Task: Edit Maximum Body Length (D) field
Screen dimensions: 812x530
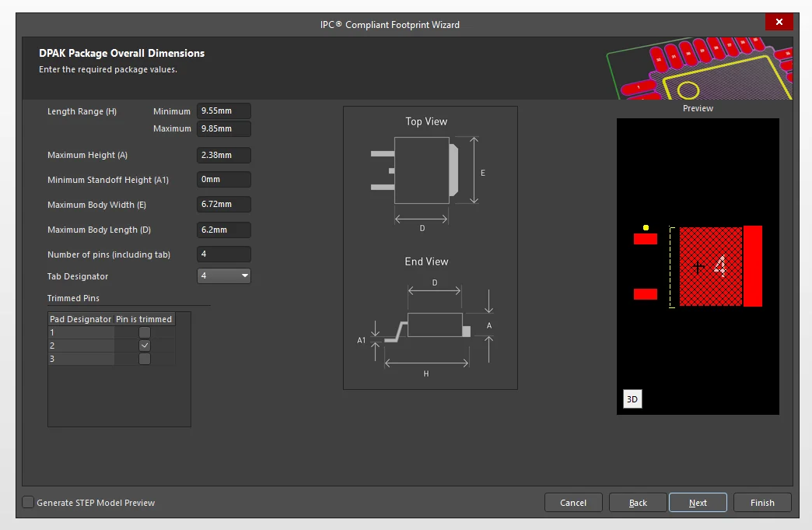Action: pos(224,230)
